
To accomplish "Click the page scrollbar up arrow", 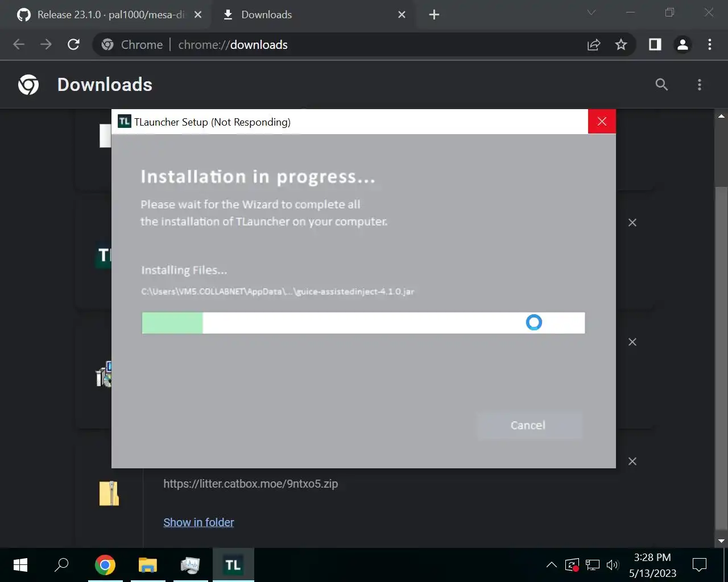I will [722, 116].
